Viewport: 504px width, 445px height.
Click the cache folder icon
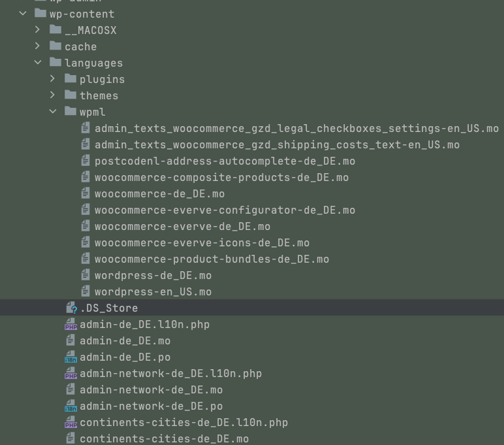(55, 46)
